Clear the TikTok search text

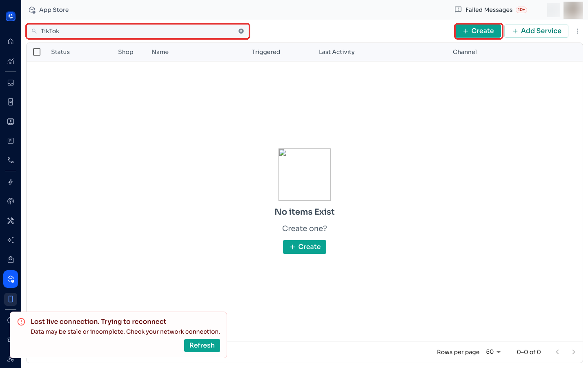coord(241,31)
